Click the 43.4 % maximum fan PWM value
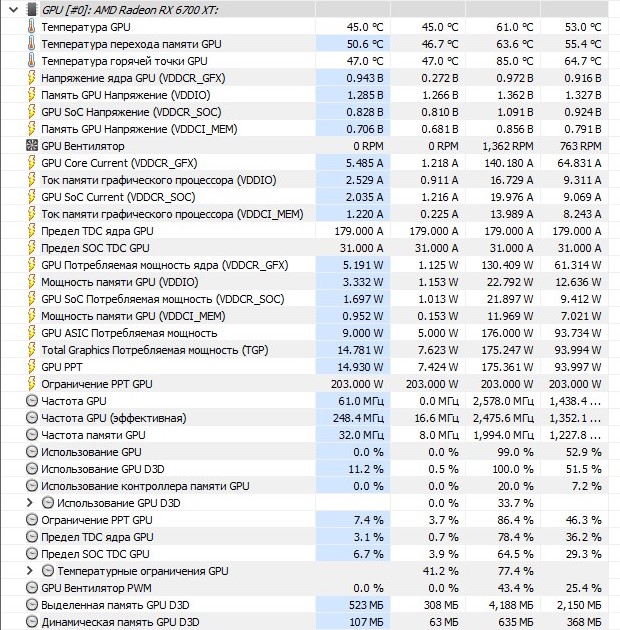Screen dimensions: 620x630 coord(516,588)
